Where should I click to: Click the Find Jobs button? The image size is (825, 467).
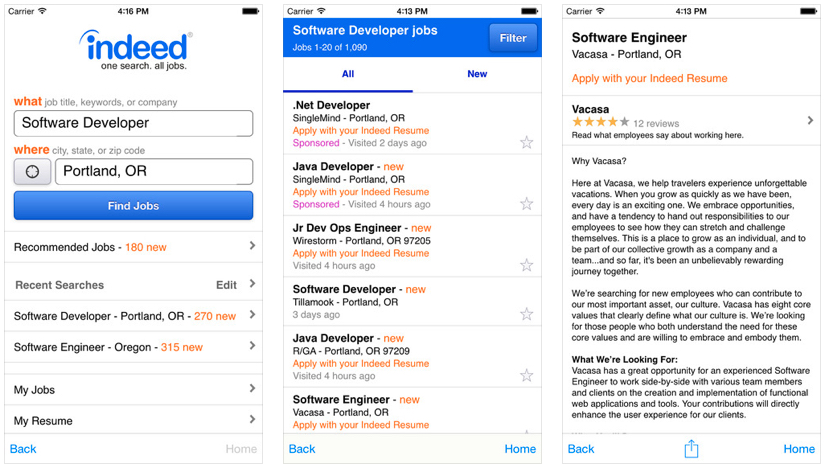133,206
